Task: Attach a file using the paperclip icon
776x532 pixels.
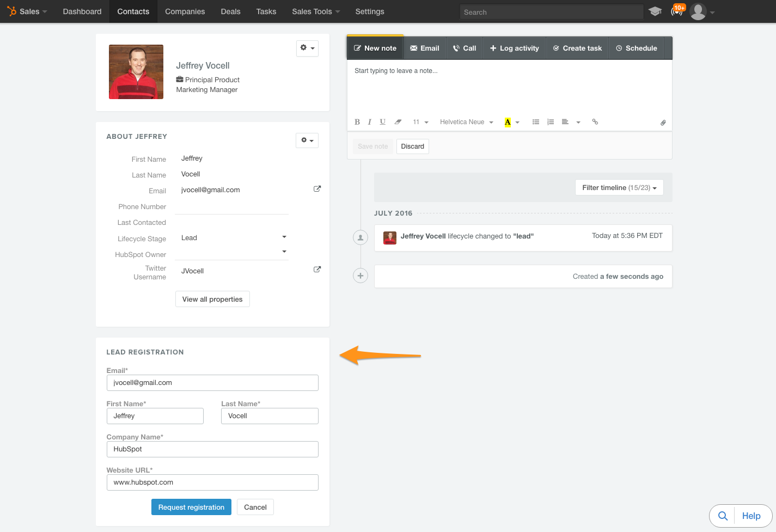Action: (663, 122)
